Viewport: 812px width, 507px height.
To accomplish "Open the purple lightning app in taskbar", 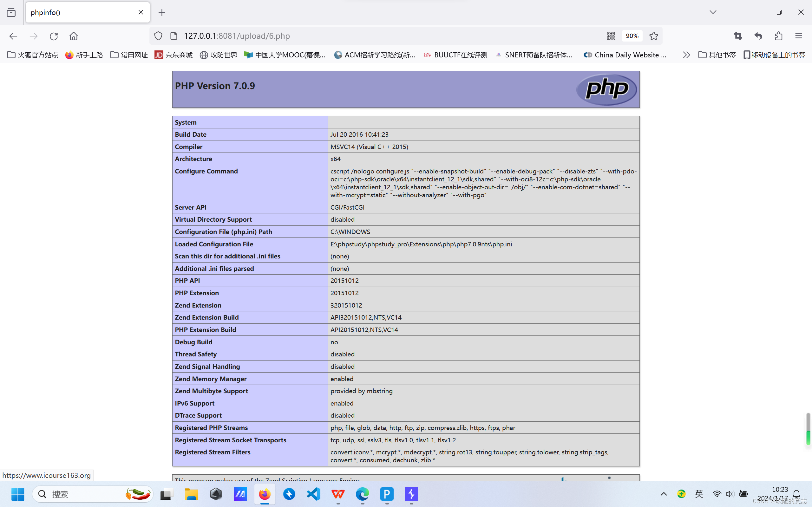I will [x=411, y=494].
